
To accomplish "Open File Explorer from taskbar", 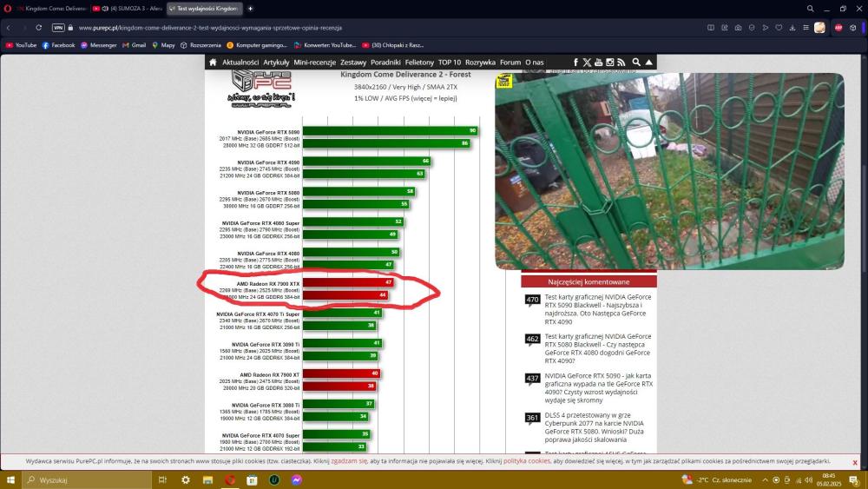I will click(207, 479).
